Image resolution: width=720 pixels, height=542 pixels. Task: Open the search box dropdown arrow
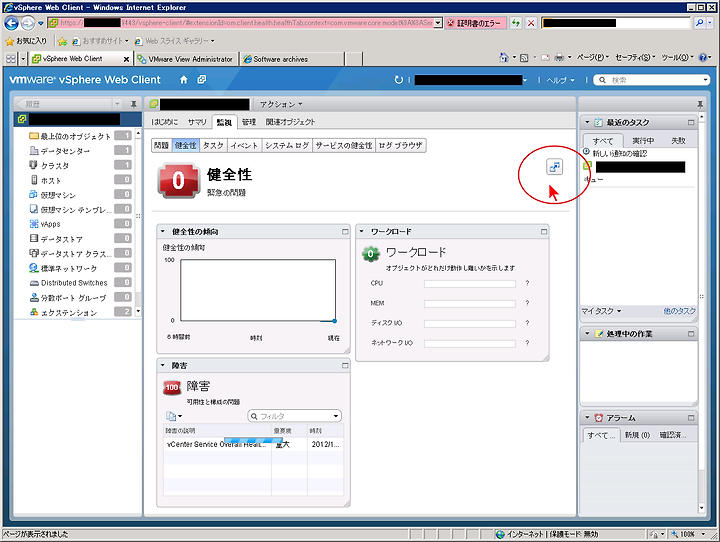(705, 80)
